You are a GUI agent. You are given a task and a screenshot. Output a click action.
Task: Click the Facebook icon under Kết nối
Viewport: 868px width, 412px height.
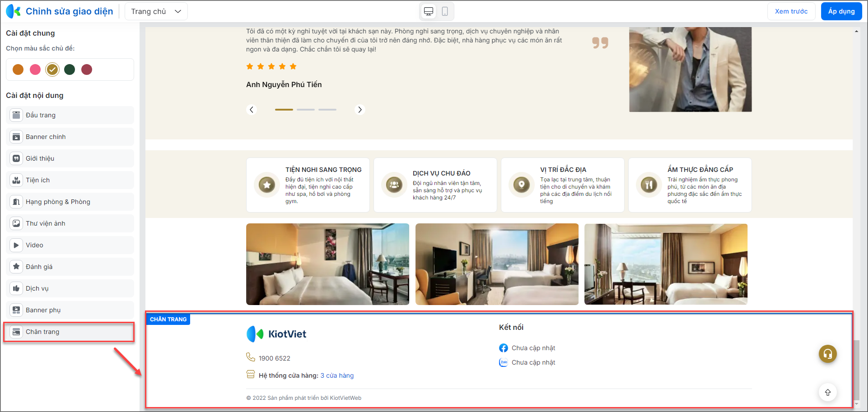pyautogui.click(x=504, y=348)
